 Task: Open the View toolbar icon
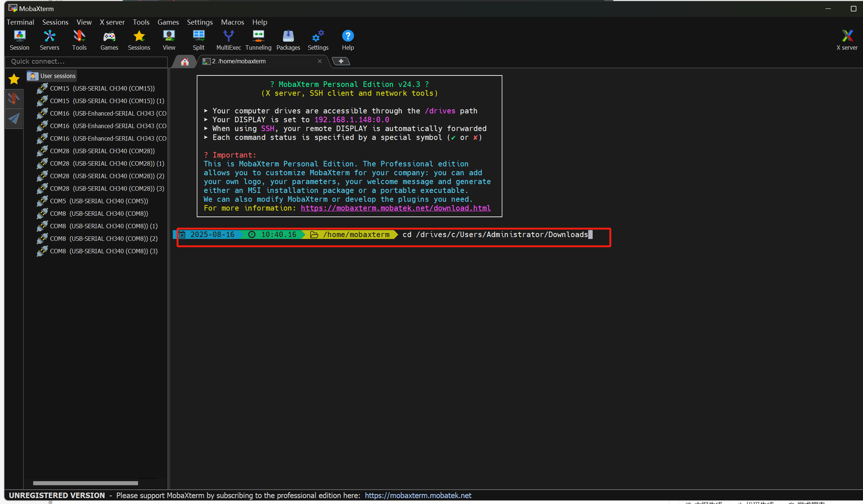(x=169, y=40)
